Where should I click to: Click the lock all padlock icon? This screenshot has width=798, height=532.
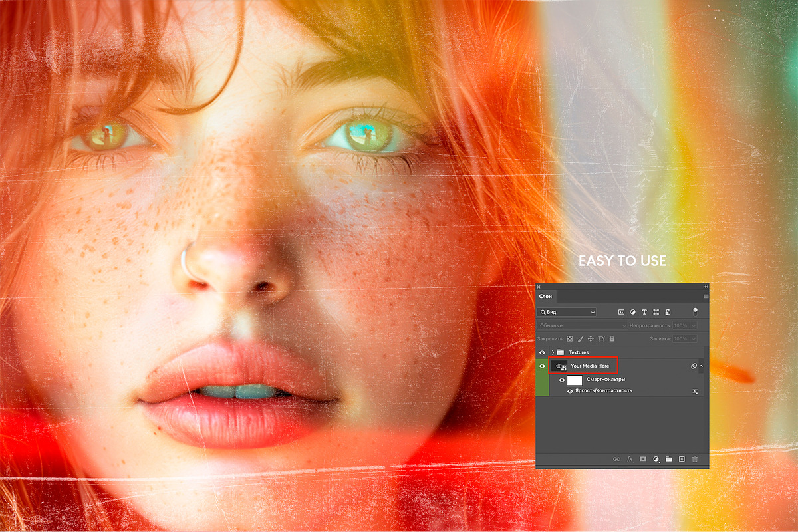point(612,339)
